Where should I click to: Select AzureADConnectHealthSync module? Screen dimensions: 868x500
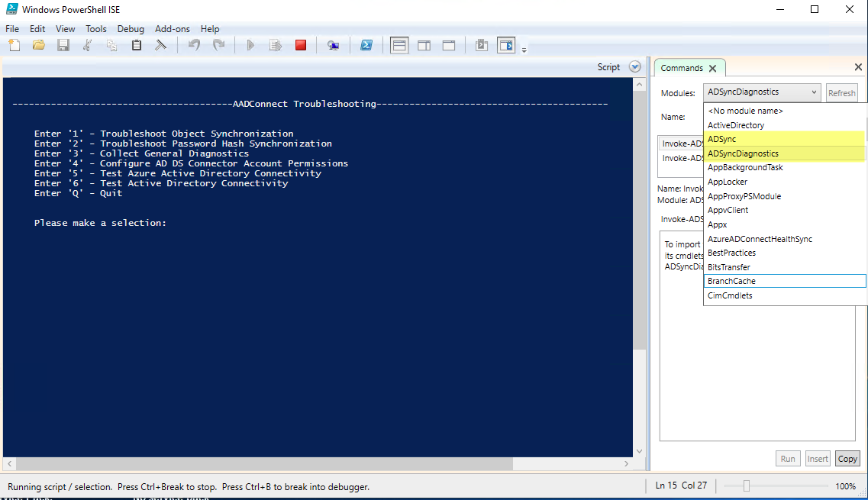point(785,239)
